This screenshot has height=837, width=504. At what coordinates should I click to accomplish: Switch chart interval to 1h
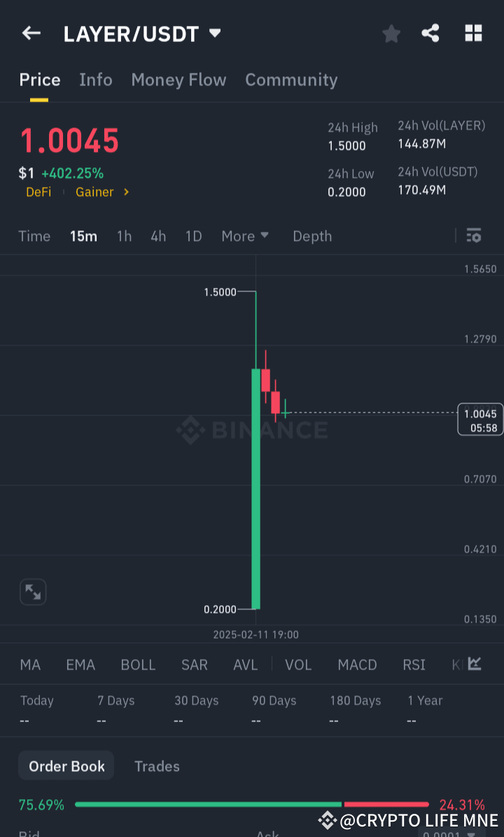124,236
